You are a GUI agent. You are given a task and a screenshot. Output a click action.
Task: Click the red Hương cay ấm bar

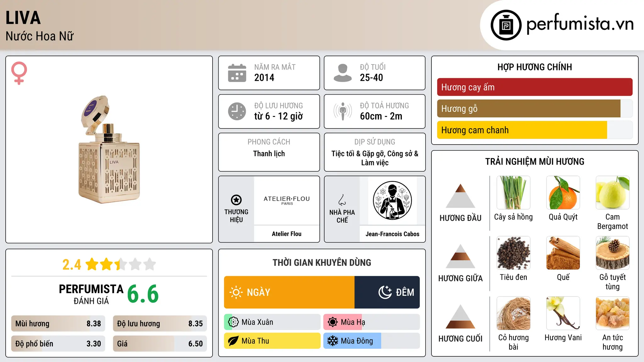[535, 87]
